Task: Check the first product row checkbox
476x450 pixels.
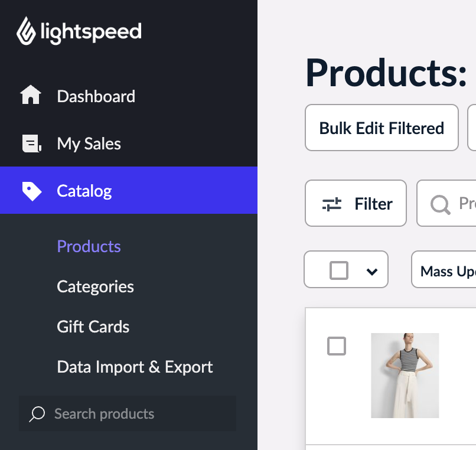Action: click(337, 346)
